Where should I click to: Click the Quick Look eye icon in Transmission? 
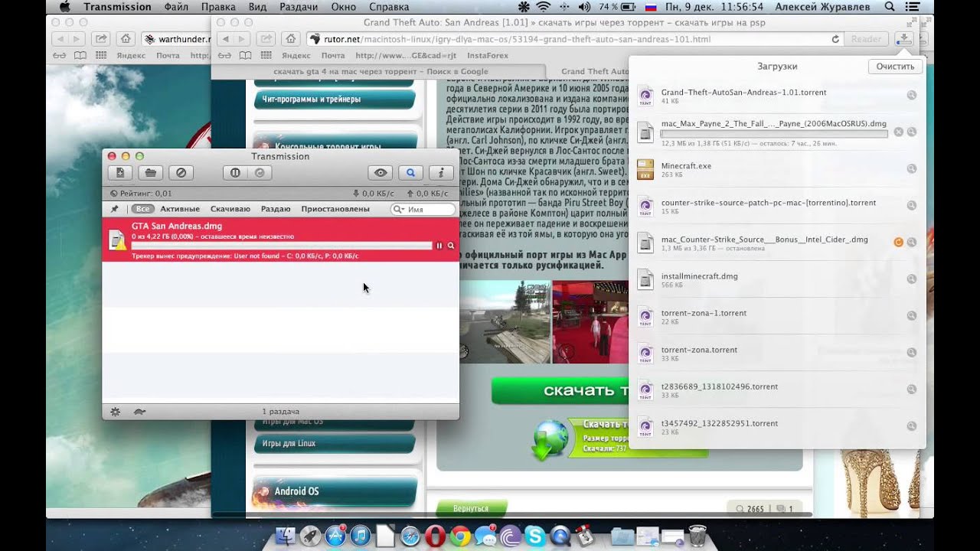click(x=381, y=173)
